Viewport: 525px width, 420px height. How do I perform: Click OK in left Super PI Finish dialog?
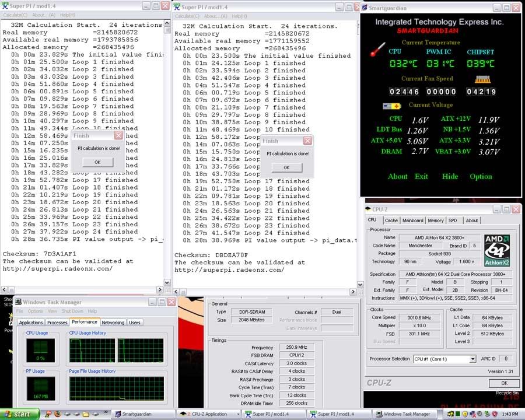98,162
